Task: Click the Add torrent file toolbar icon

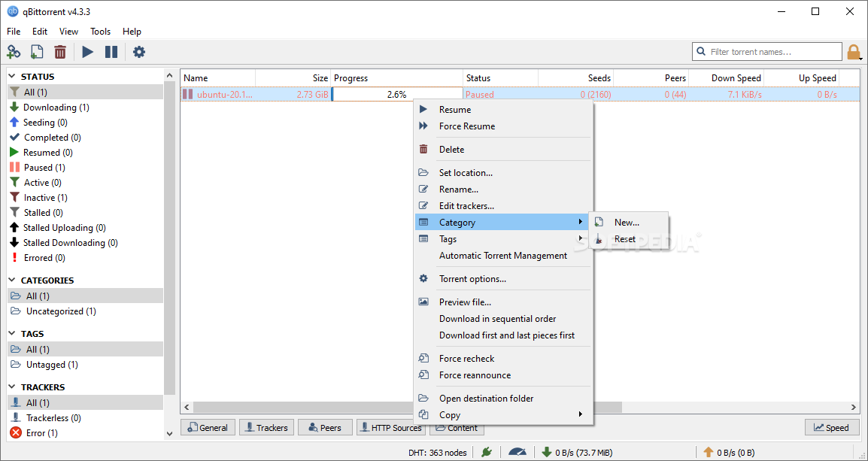Action: 37,52
